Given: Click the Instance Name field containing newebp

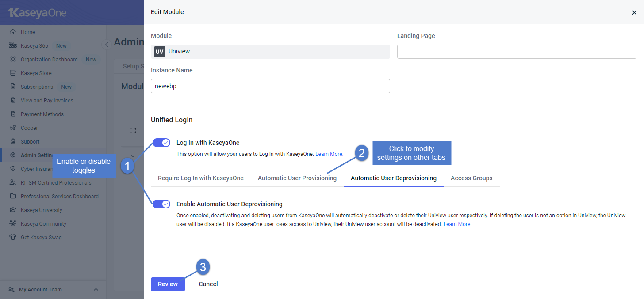Looking at the screenshot, I should coord(270,86).
